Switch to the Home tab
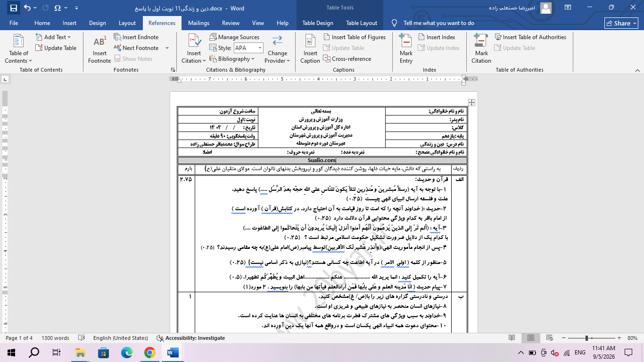 pyautogui.click(x=42, y=23)
